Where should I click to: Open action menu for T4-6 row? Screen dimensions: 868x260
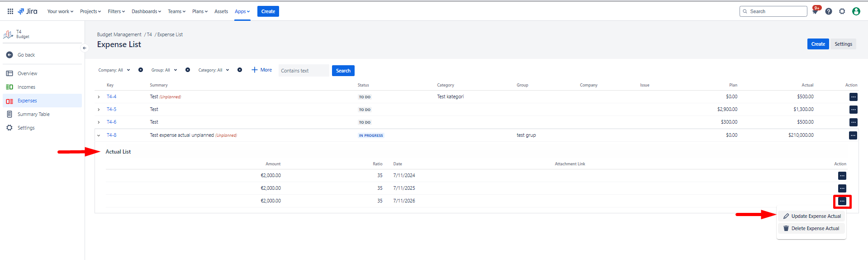pos(853,122)
